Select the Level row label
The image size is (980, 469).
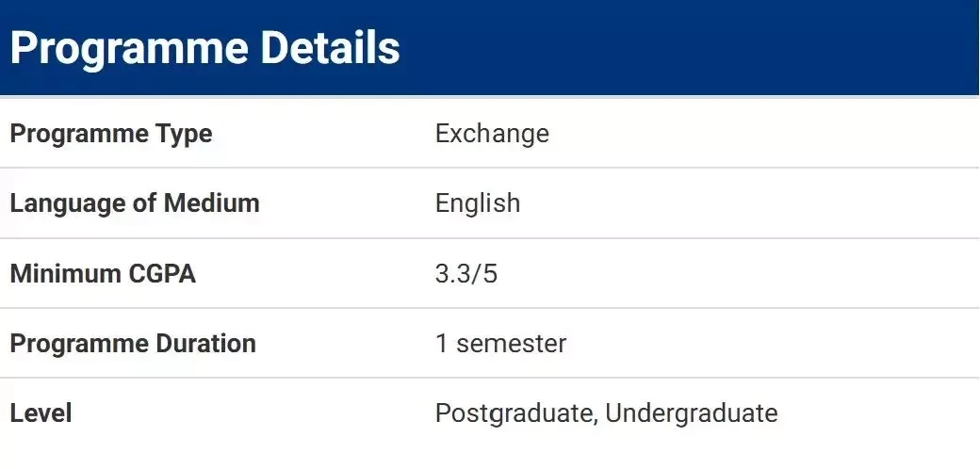point(41,413)
